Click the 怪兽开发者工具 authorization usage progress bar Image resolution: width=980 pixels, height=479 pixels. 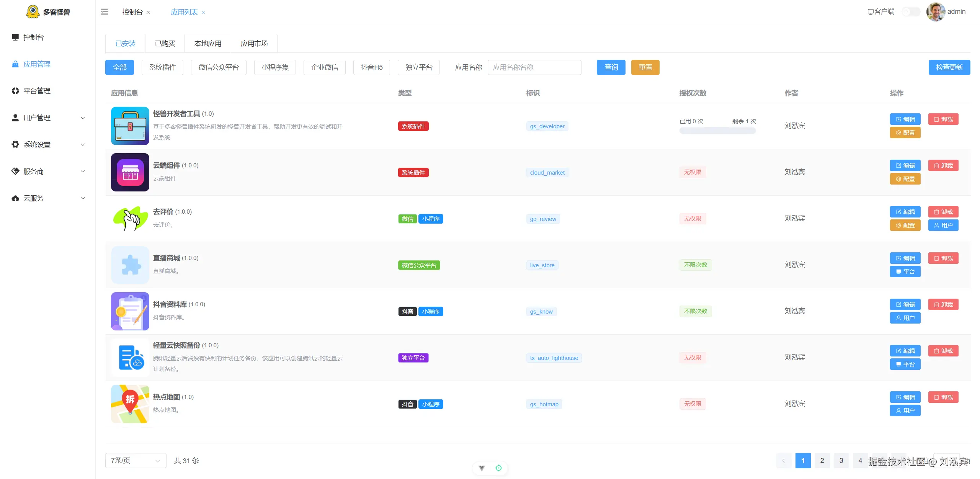(x=717, y=131)
